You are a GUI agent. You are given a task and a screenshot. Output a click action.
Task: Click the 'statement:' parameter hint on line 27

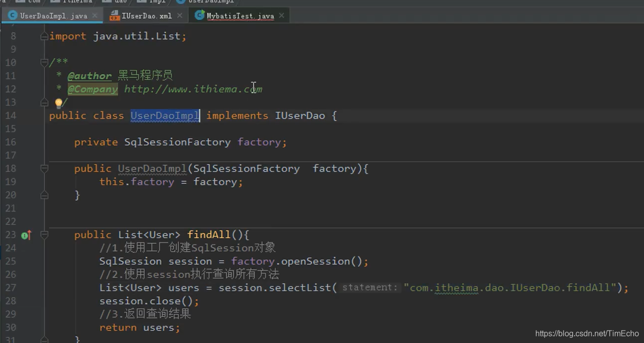point(370,287)
